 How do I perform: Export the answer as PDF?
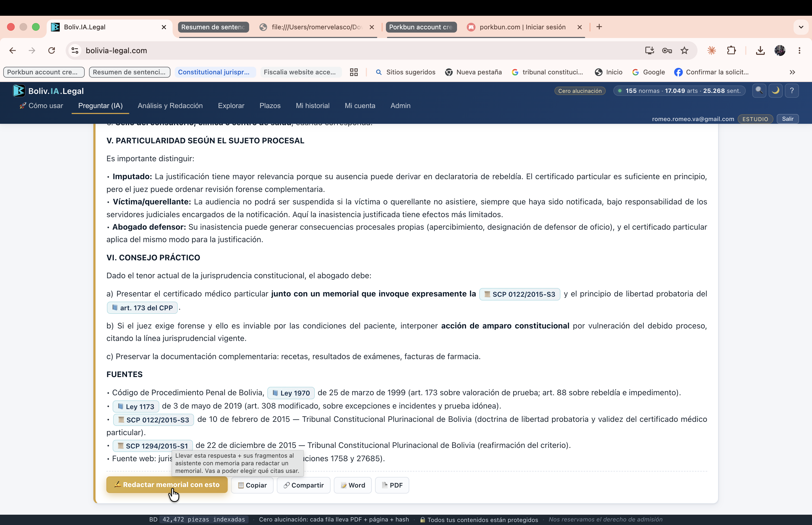pyautogui.click(x=392, y=485)
